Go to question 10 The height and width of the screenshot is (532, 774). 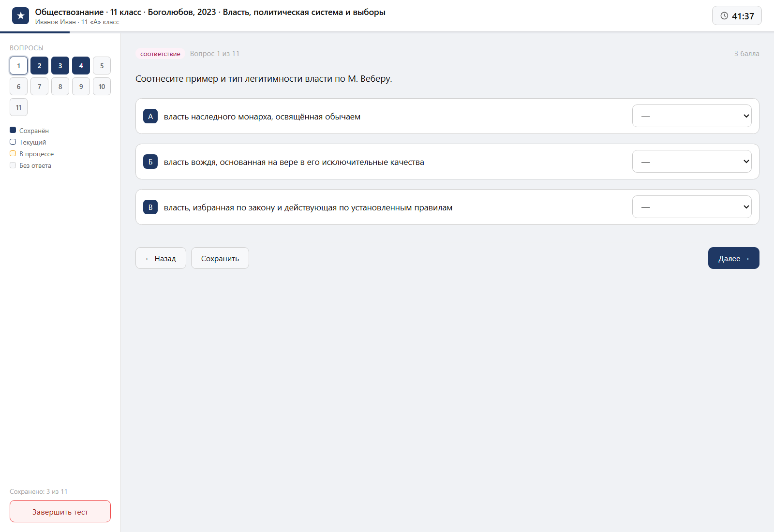(x=102, y=87)
